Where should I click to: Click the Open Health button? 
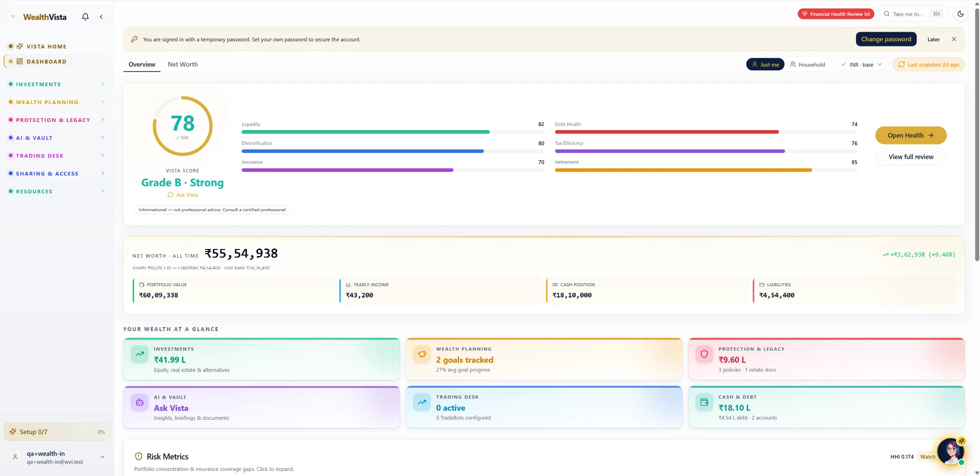pos(911,135)
